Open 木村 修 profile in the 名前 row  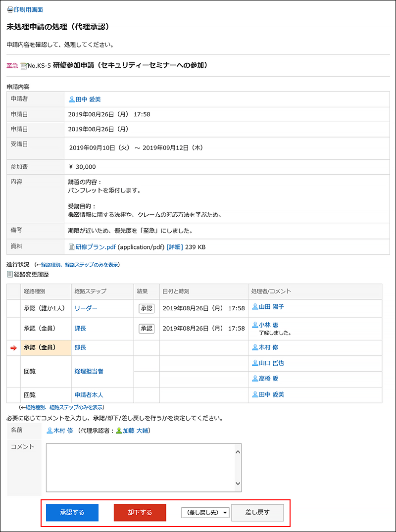click(x=63, y=431)
